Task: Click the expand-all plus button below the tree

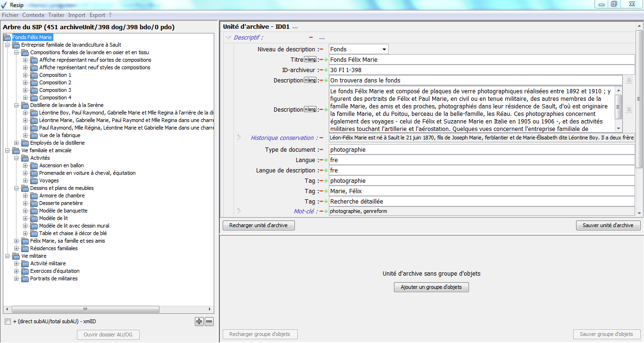Action: tap(199, 322)
